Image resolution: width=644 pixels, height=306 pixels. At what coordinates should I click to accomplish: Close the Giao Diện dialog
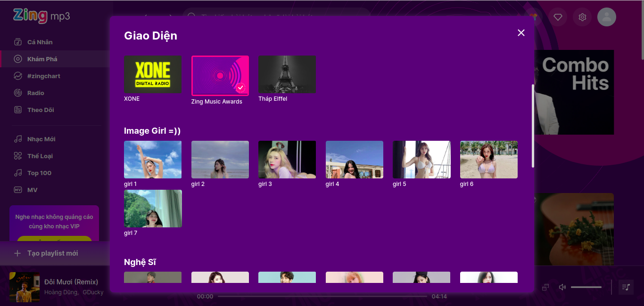coord(521,32)
